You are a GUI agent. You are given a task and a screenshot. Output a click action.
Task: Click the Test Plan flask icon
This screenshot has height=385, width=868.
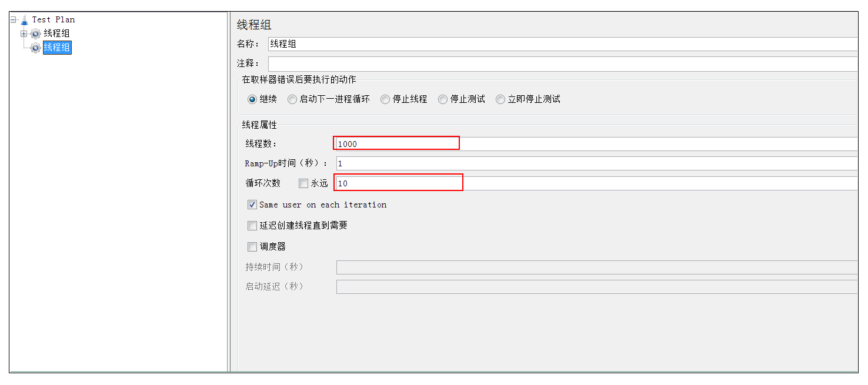[x=24, y=20]
